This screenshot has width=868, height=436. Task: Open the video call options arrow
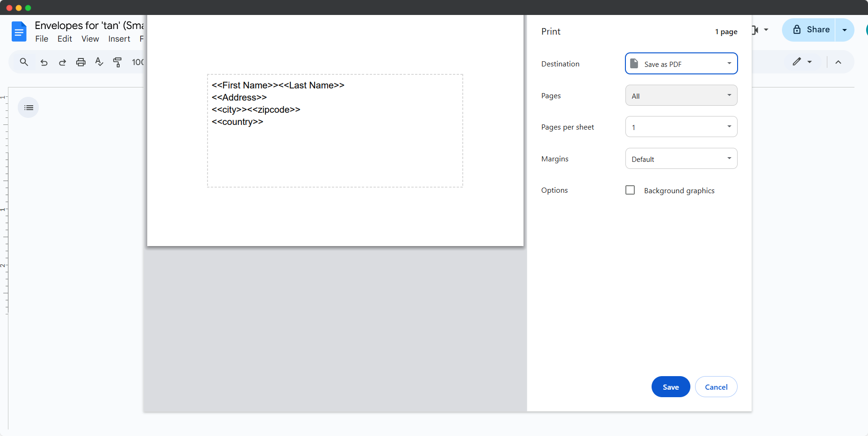tap(766, 29)
